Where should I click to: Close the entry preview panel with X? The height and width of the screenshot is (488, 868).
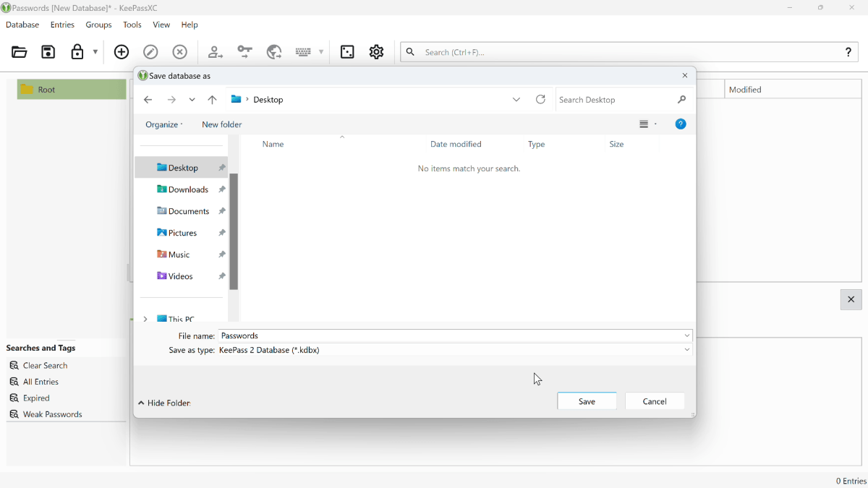click(851, 300)
